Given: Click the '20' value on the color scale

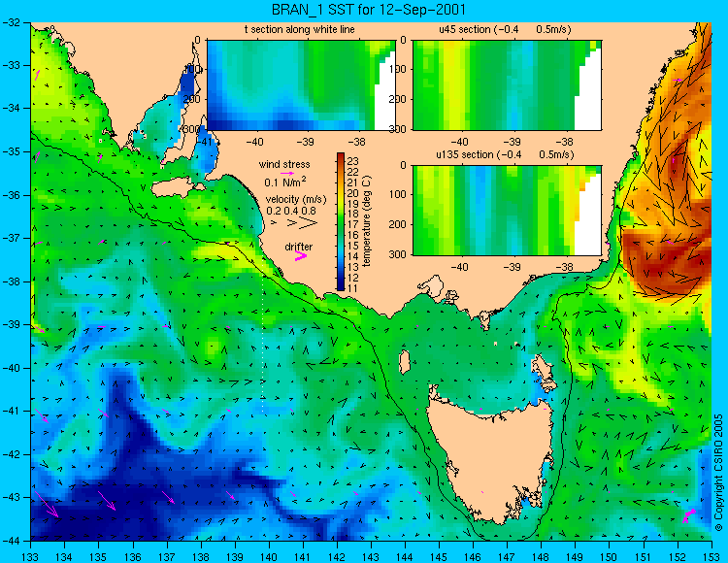Looking at the screenshot, I should (x=353, y=193).
